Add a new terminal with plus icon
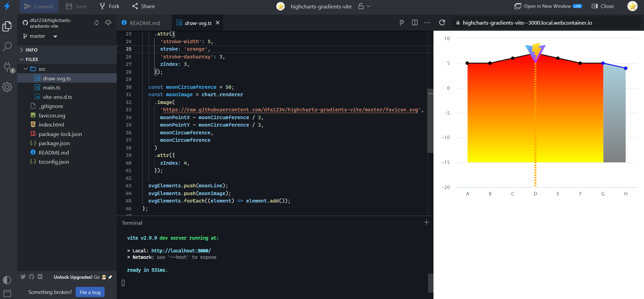Viewport: 644px width, 299px height. (426, 222)
